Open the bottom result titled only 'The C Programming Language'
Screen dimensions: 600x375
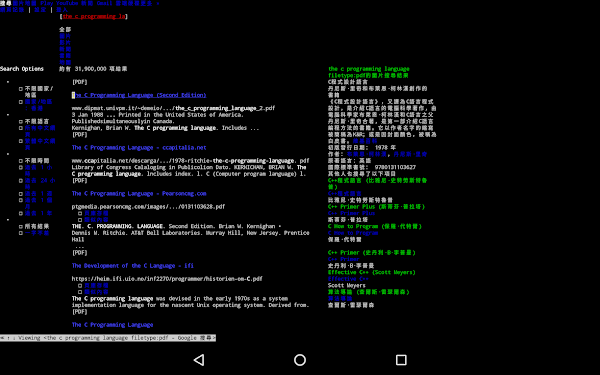point(112,324)
